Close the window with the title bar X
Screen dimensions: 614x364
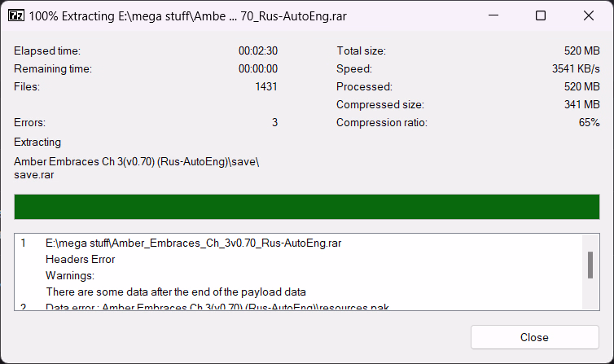588,15
